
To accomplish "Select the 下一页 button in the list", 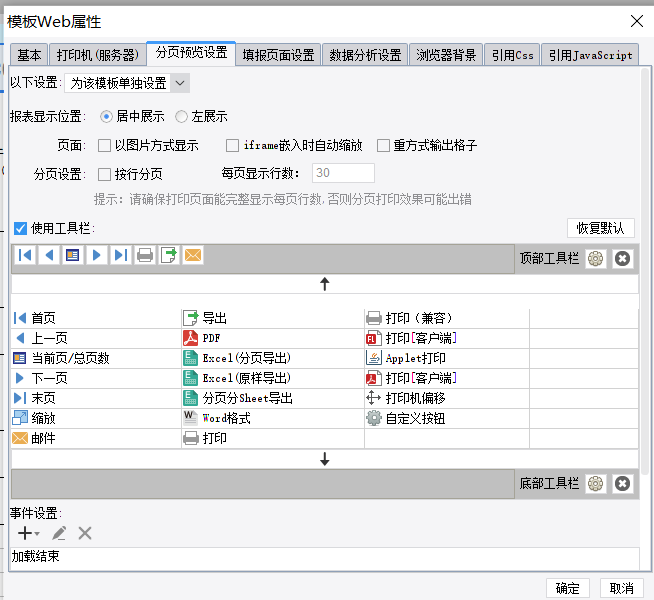I will click(x=96, y=378).
